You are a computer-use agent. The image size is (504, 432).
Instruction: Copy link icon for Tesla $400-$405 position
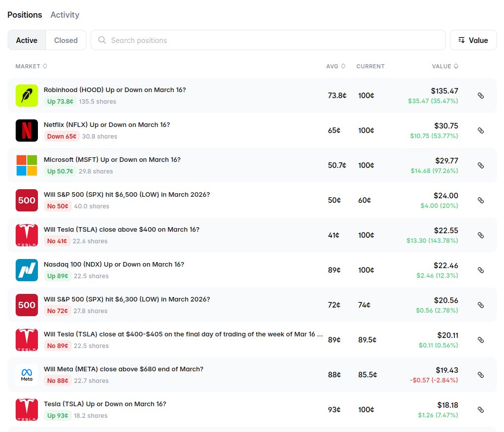481,340
